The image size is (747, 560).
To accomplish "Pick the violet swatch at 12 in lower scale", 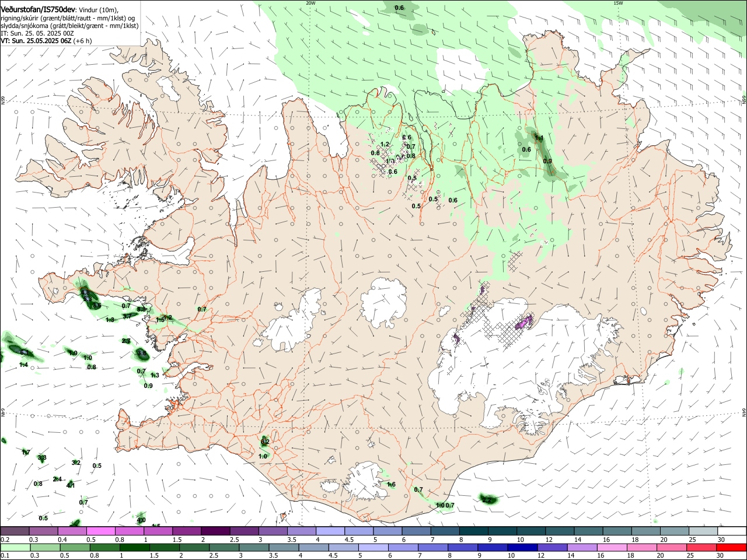I will click(x=552, y=547).
